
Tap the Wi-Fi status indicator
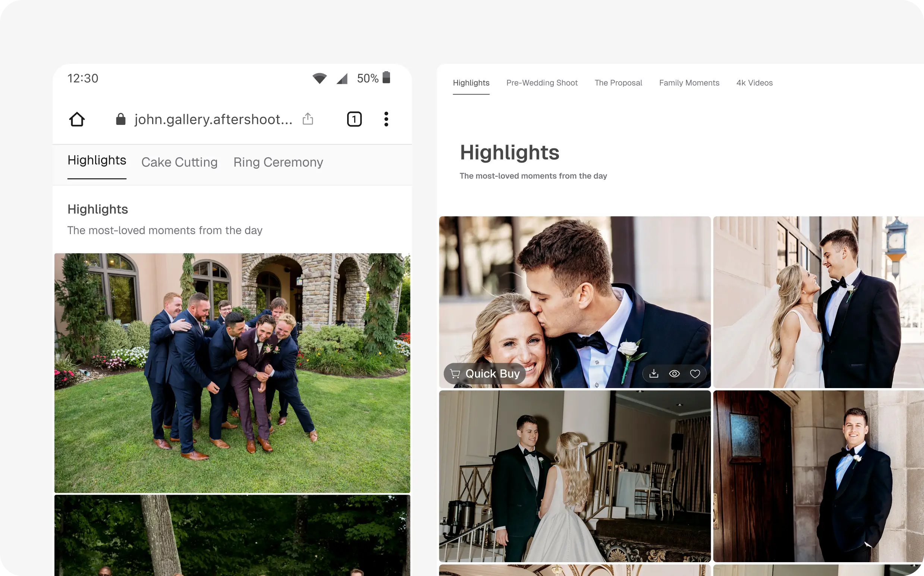[320, 78]
